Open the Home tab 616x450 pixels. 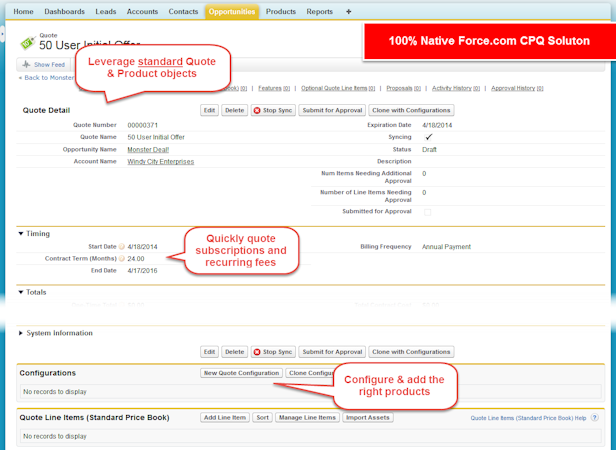pos(23,12)
